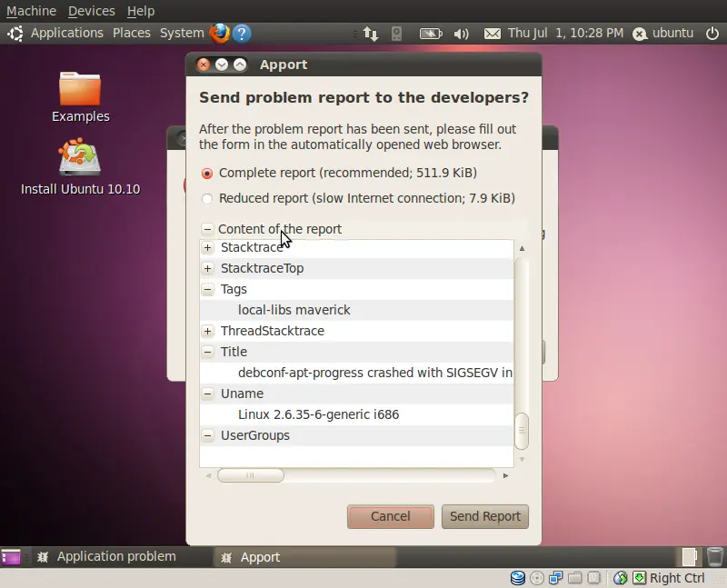
Task: Click the battery status icon
Action: point(431,34)
